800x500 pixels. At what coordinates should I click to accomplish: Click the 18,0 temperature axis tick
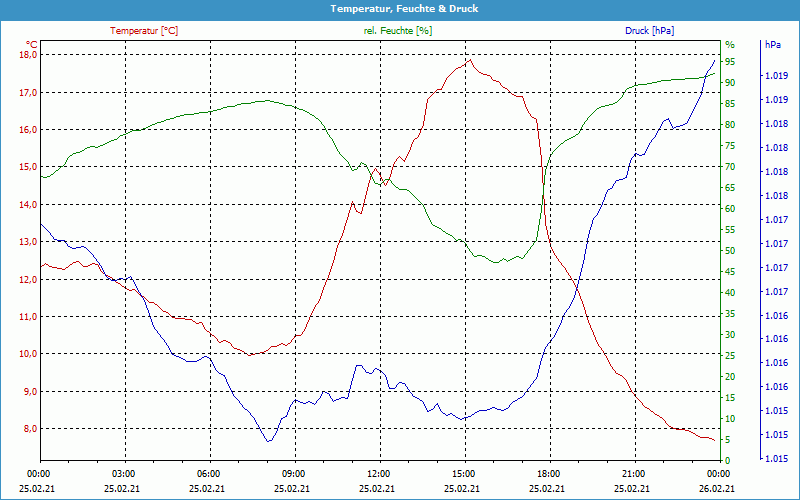pos(29,55)
